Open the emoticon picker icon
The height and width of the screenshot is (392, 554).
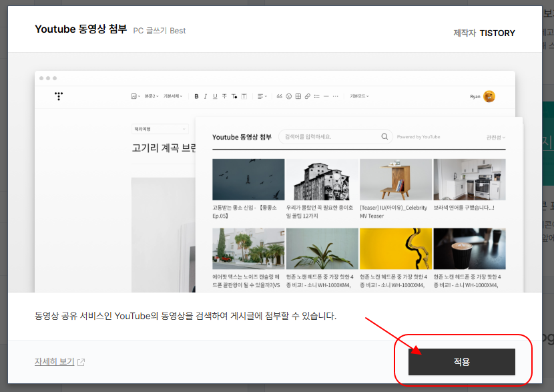(x=288, y=96)
